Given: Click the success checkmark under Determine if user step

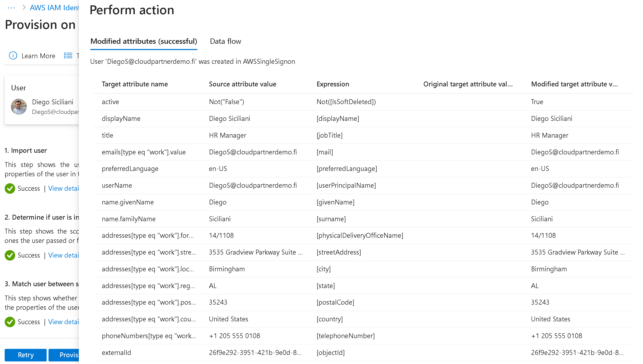Looking at the screenshot, I should [10, 255].
